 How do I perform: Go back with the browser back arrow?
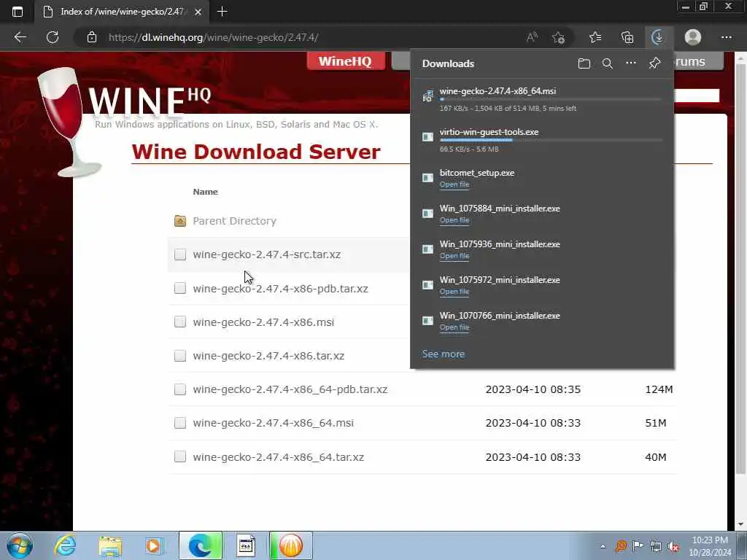tap(20, 37)
